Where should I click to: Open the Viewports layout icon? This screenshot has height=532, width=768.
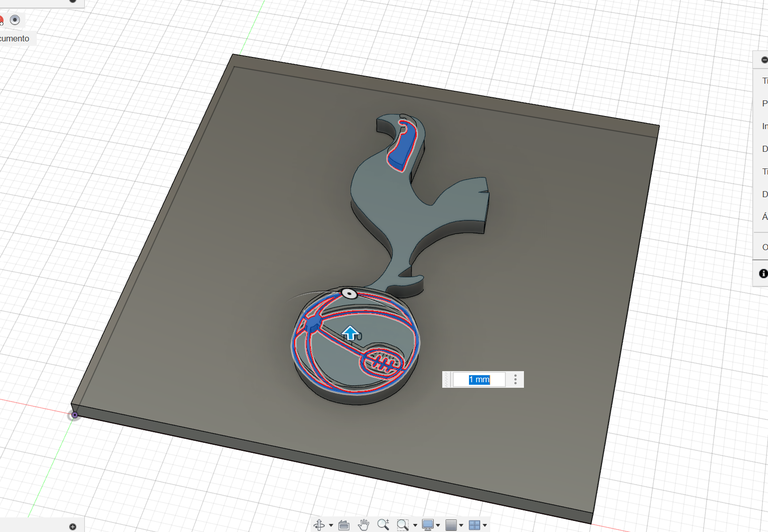click(x=475, y=525)
